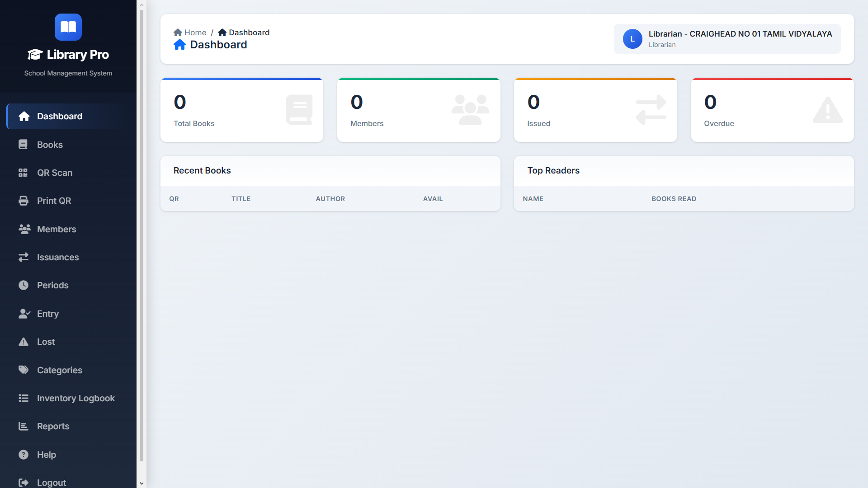The image size is (868, 488).
Task: Open the Books menu item
Action: 69,145
